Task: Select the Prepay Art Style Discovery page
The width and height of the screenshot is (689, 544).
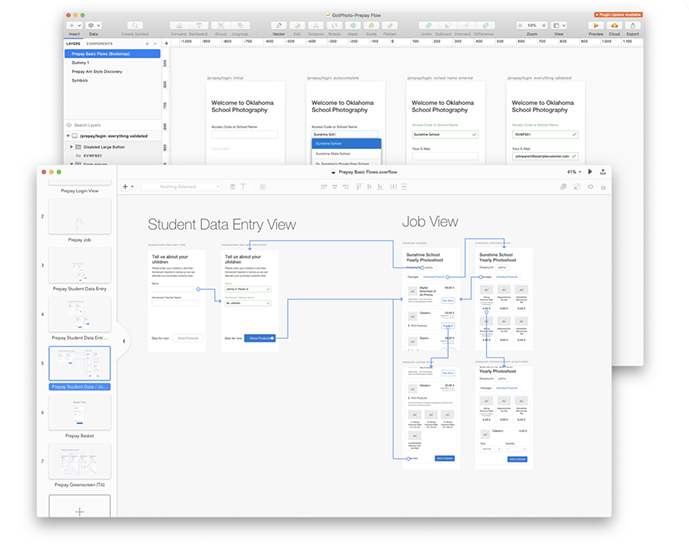Action: pyautogui.click(x=97, y=72)
